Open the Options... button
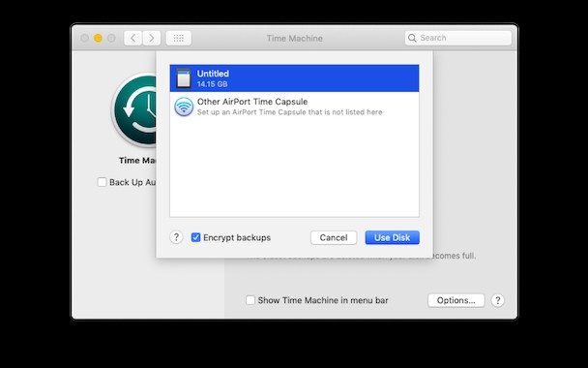Viewport: 588px width, 368px height. click(456, 300)
